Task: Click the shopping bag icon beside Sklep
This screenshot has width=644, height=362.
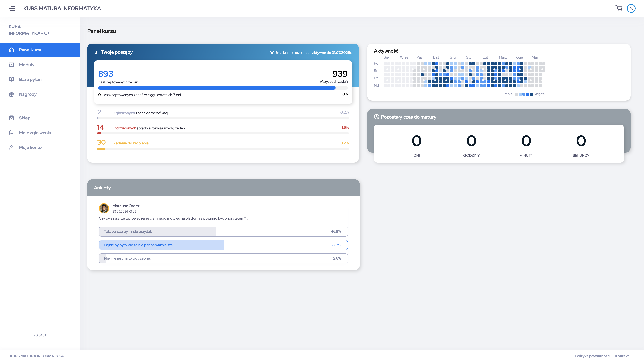Action: pos(11,118)
